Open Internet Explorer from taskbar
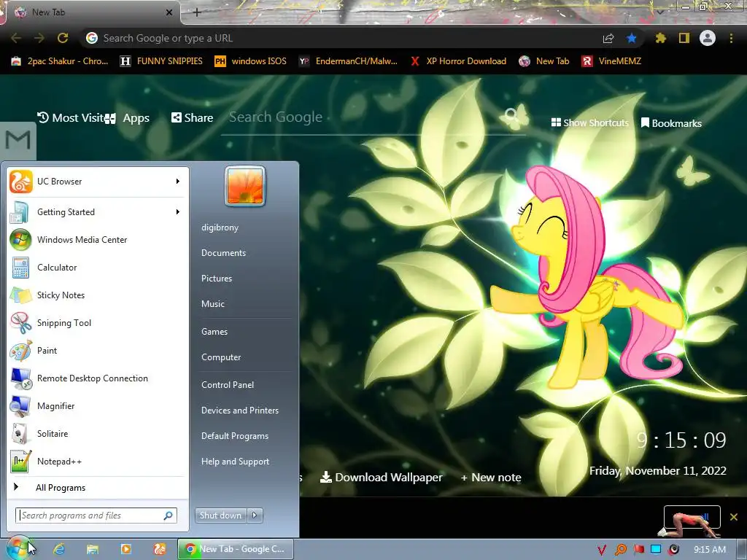The height and width of the screenshot is (560, 747). point(59,549)
